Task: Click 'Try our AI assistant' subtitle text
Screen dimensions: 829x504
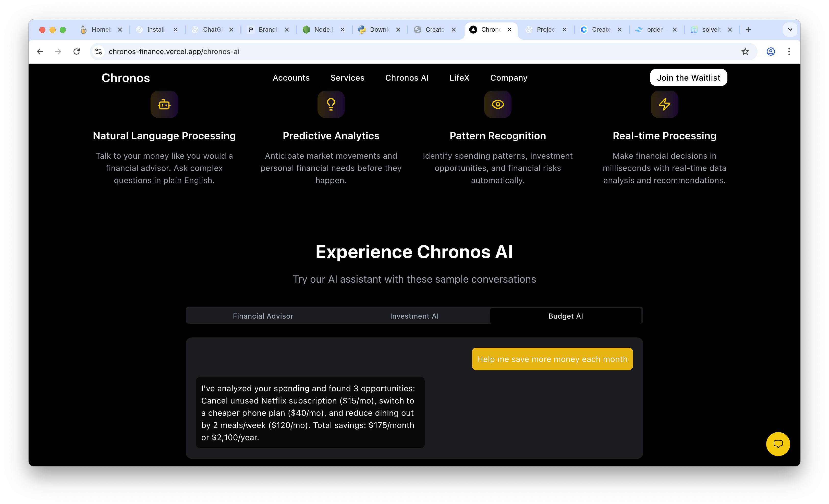Action: tap(414, 279)
